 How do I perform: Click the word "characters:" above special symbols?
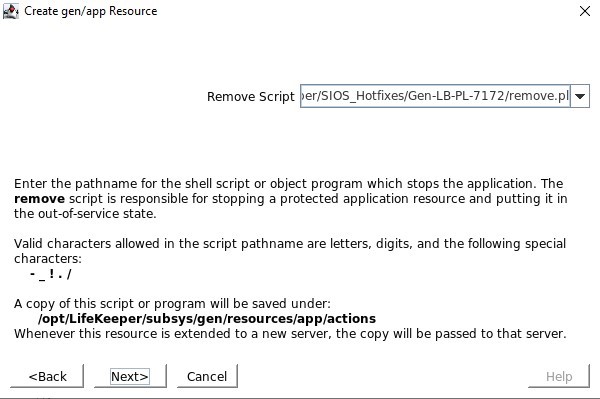[x=48, y=259]
